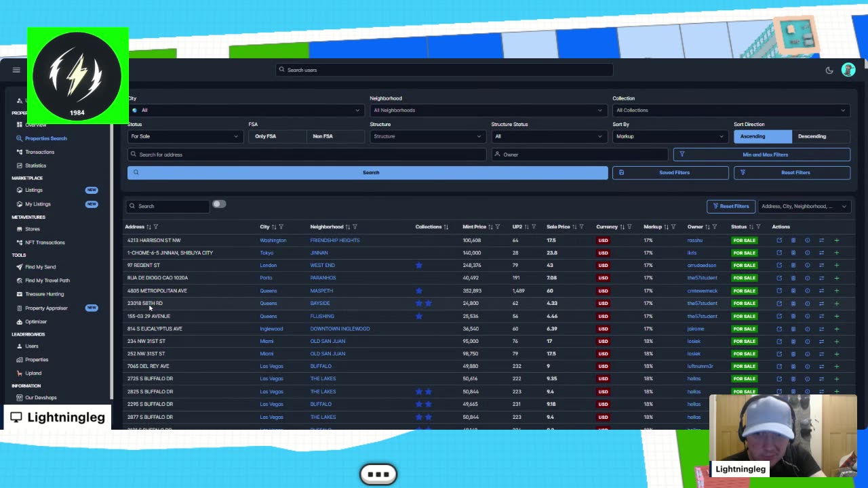868x488 pixels.
Task: Open Properties Search in sidebar
Action: click(x=46, y=138)
